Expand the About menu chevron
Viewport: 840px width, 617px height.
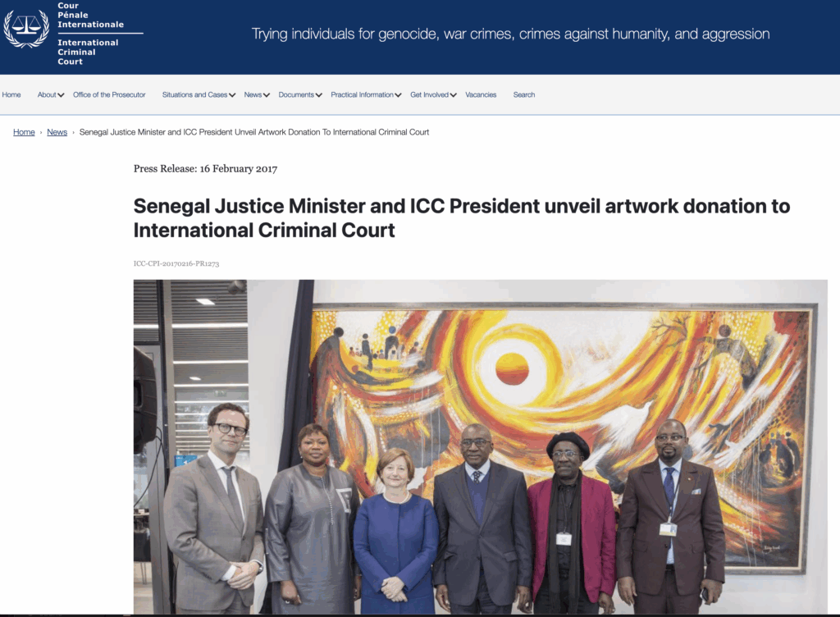coord(61,95)
